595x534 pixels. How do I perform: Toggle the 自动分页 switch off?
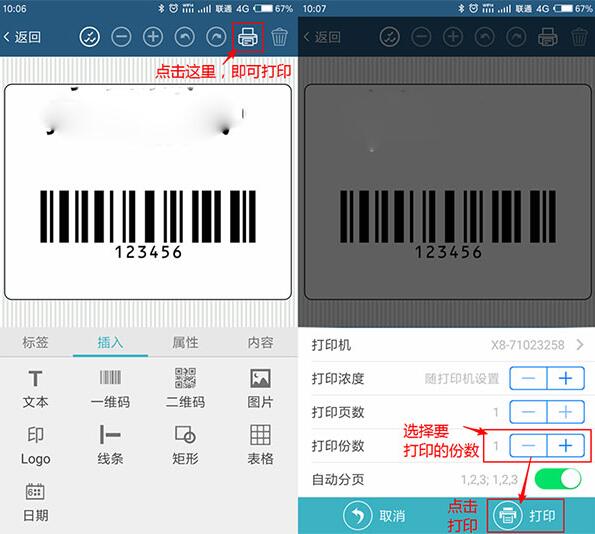(558, 479)
